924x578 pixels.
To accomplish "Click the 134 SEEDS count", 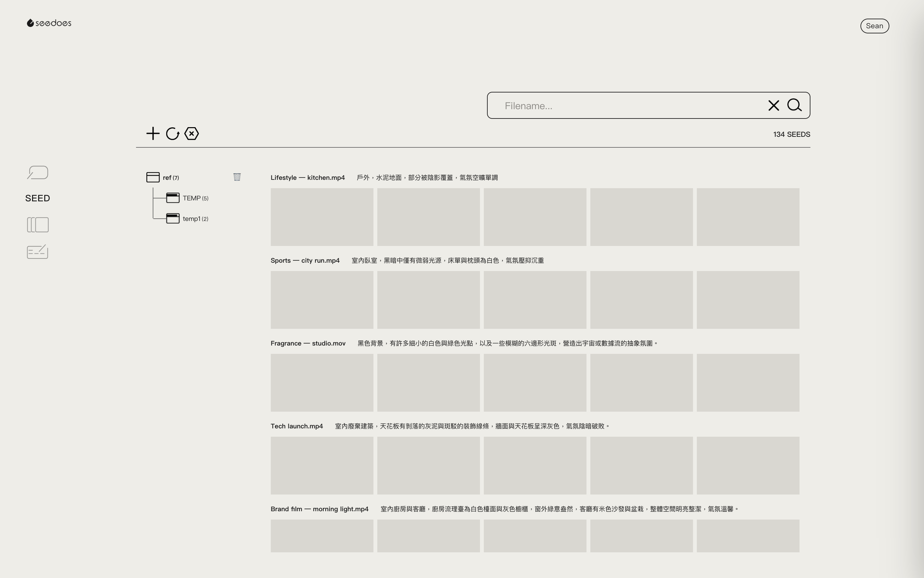I will pyautogui.click(x=791, y=135).
